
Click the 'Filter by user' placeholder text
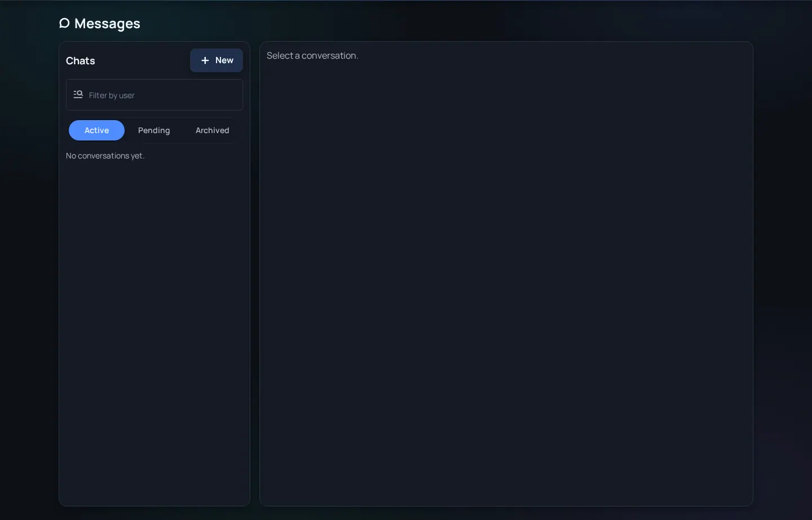coord(112,95)
